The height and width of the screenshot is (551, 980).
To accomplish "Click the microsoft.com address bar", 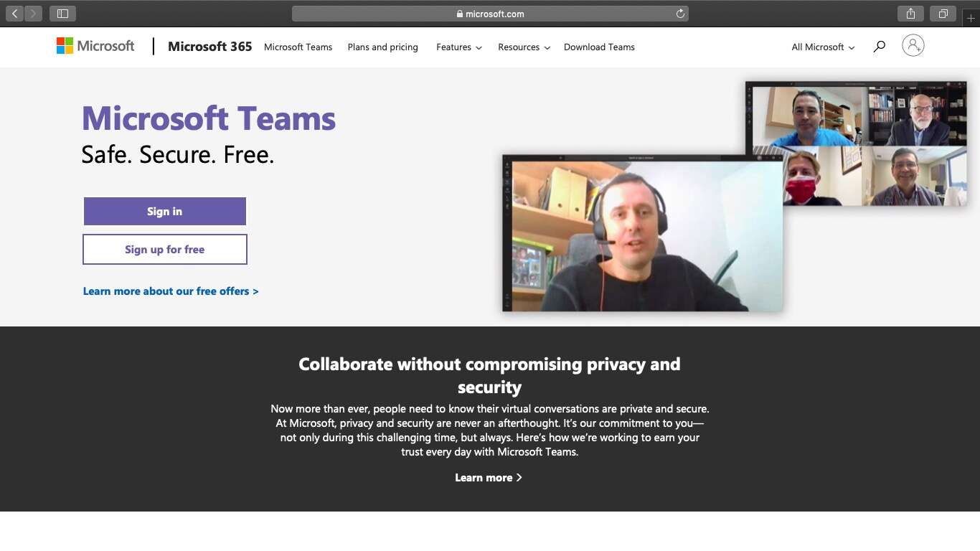I will click(x=490, y=13).
